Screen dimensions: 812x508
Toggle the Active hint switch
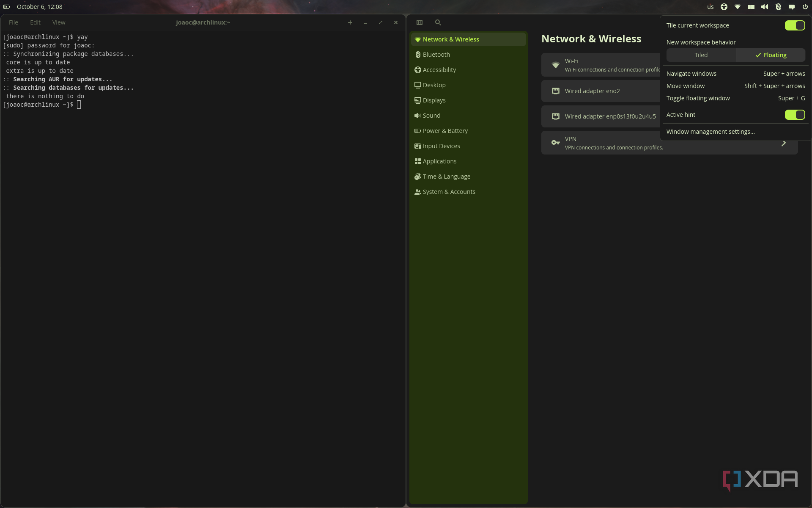pos(795,115)
